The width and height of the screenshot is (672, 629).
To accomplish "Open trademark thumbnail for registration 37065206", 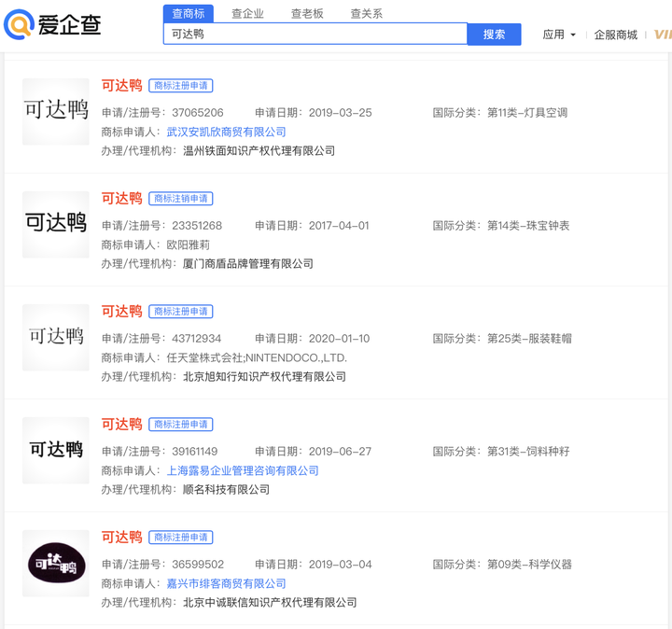I will 56,111.
